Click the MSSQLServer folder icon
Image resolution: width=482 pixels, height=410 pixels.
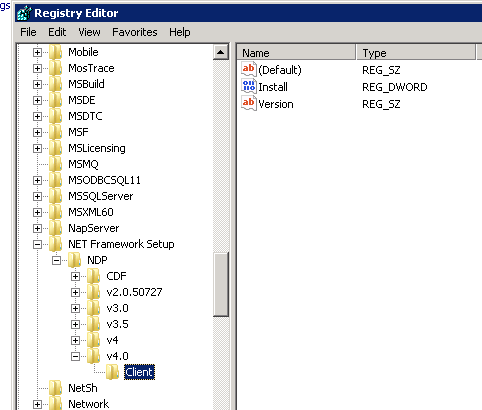click(55, 196)
